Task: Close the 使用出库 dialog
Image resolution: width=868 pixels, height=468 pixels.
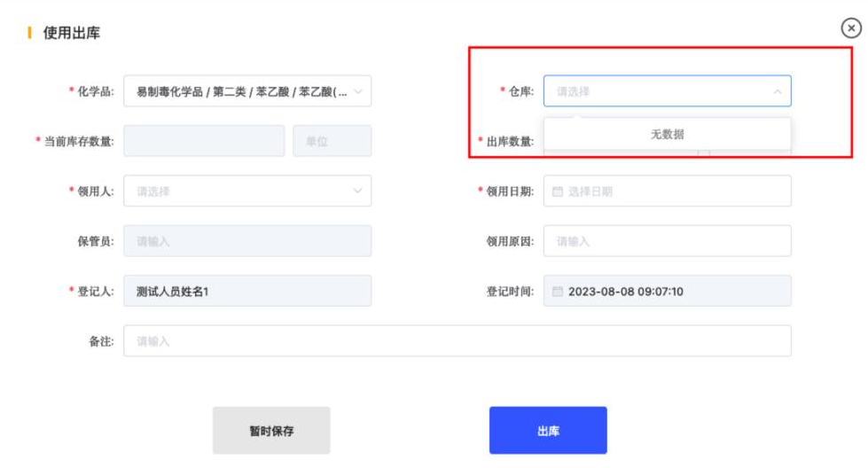Action: 851,28
